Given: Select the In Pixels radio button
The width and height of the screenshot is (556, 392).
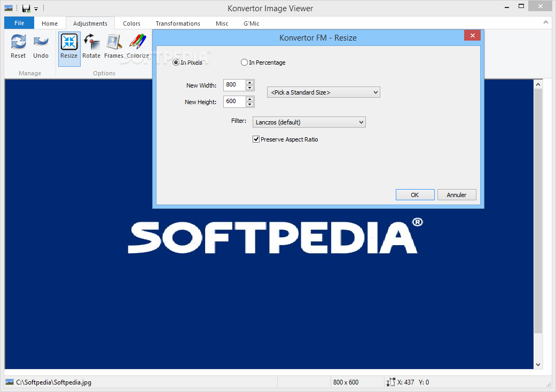Looking at the screenshot, I should pos(176,62).
